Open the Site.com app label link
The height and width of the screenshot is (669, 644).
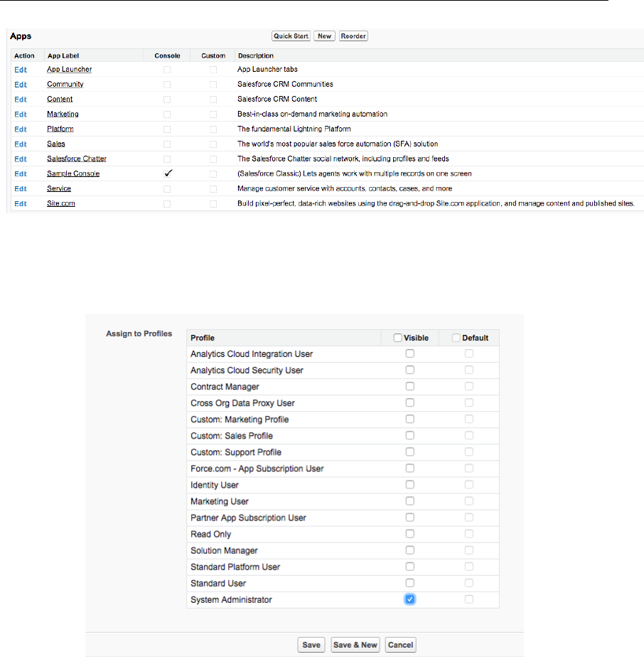tap(61, 203)
